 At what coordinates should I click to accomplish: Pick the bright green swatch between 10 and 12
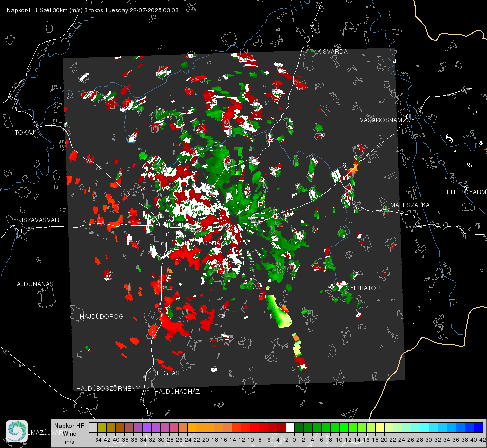(x=344, y=428)
